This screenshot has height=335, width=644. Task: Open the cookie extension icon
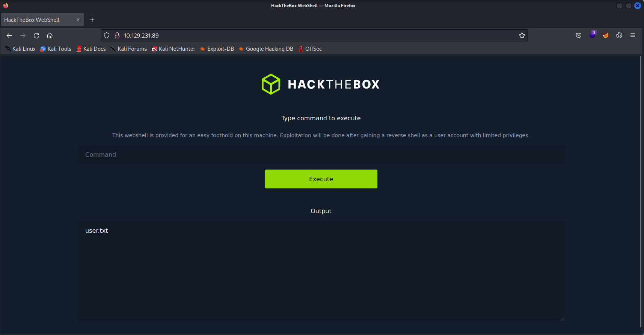[x=619, y=35]
